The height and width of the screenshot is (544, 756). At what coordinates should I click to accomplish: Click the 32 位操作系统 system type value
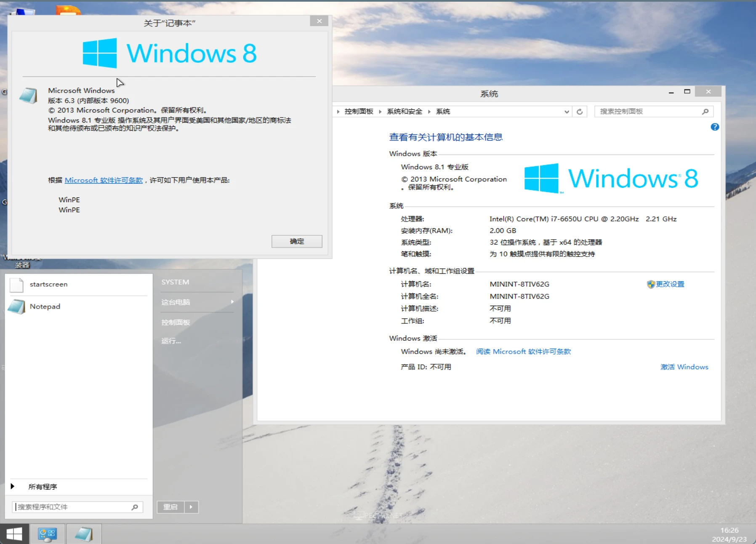[x=546, y=243]
